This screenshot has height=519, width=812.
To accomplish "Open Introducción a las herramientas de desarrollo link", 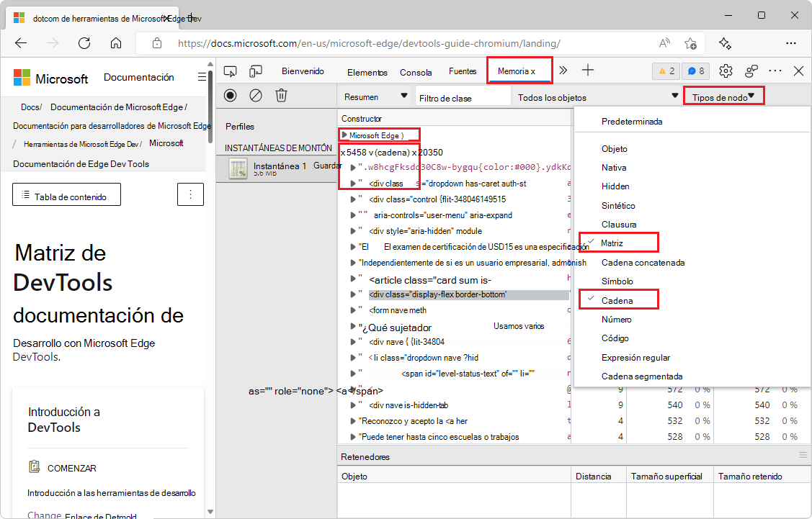I will [112, 493].
